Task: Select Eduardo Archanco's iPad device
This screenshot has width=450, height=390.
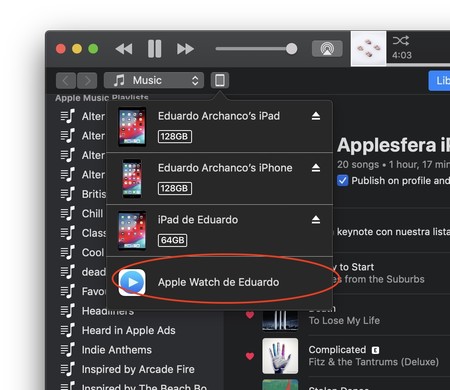Action: (219, 127)
